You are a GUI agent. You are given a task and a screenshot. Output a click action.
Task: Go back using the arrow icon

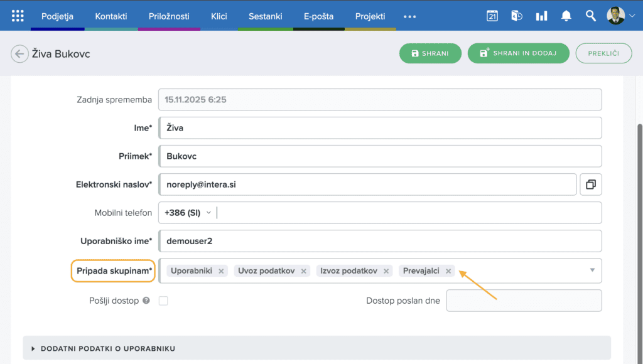coord(19,54)
